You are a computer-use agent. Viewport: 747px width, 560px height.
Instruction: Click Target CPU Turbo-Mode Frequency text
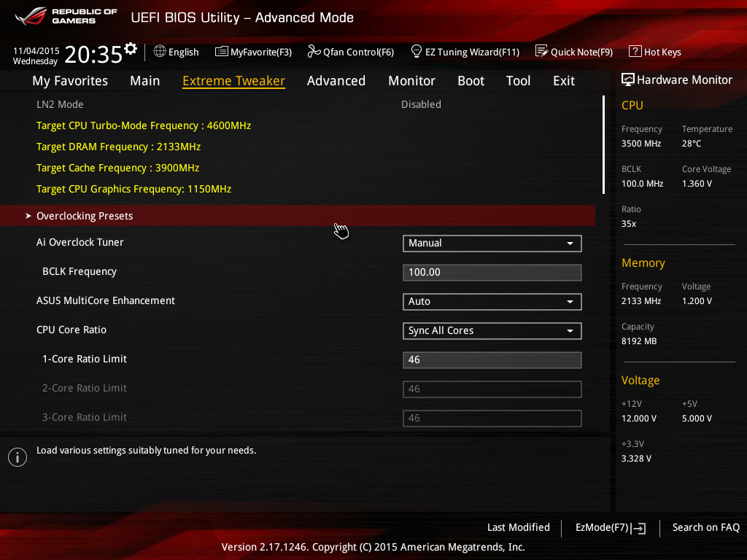144,125
